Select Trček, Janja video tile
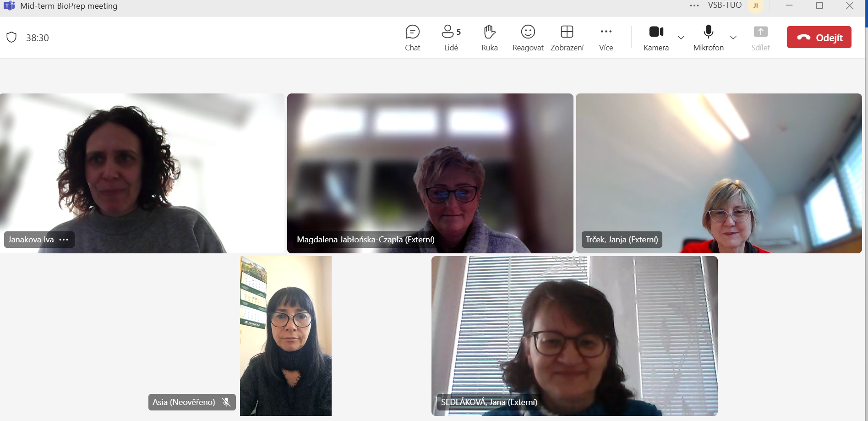The image size is (868, 421). click(x=719, y=173)
